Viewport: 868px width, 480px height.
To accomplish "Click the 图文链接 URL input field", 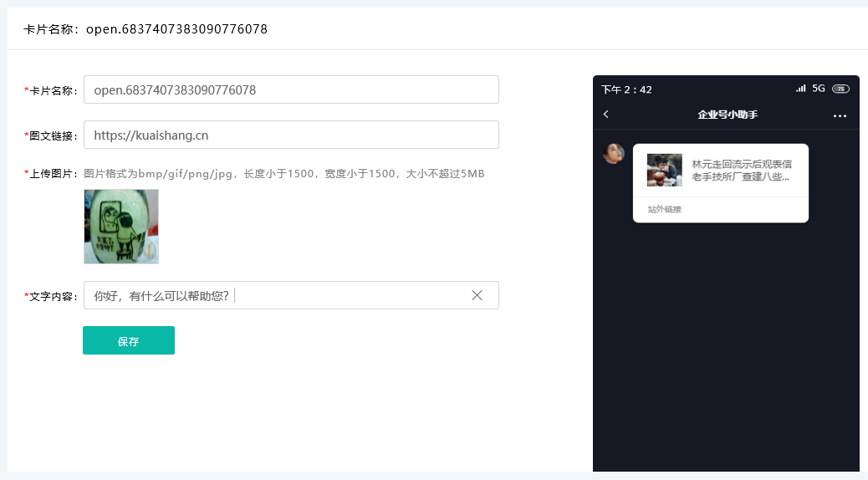I will coord(291,135).
